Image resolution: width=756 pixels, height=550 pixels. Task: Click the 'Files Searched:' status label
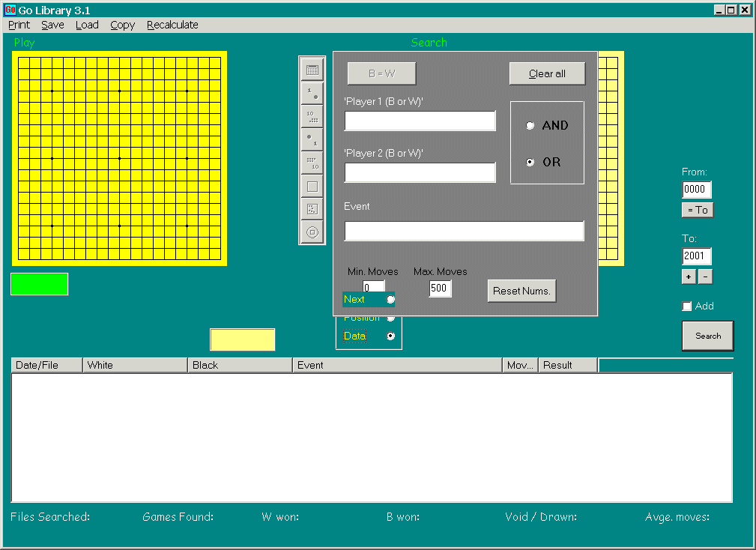point(50,517)
